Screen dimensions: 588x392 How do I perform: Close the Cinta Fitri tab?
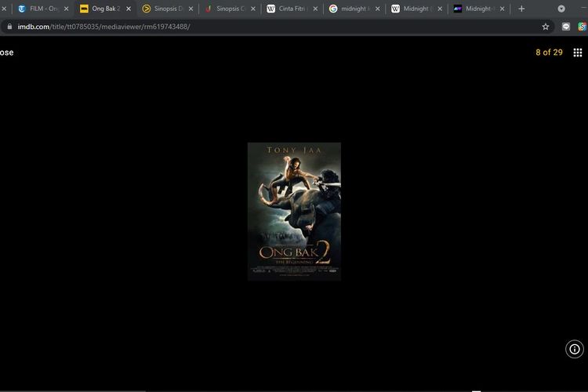coord(315,9)
